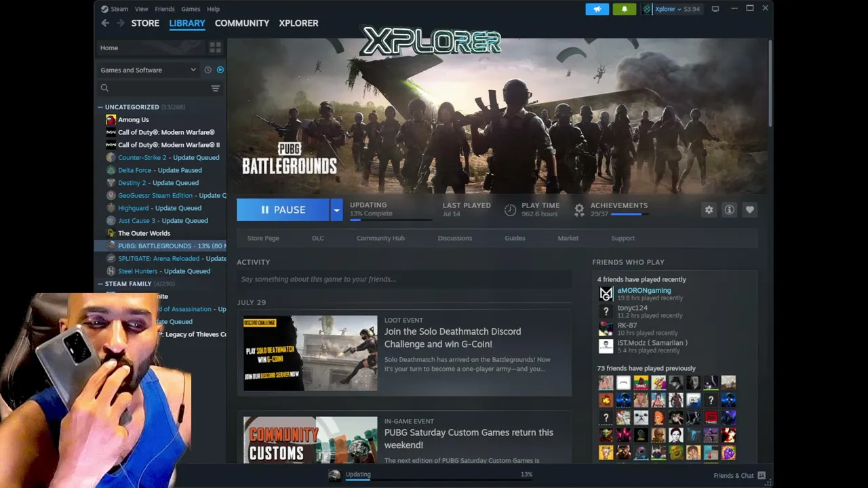Screen dimensions: 868x488
Task: Open aMORONgaming friend avatar
Action: pyautogui.click(x=606, y=293)
